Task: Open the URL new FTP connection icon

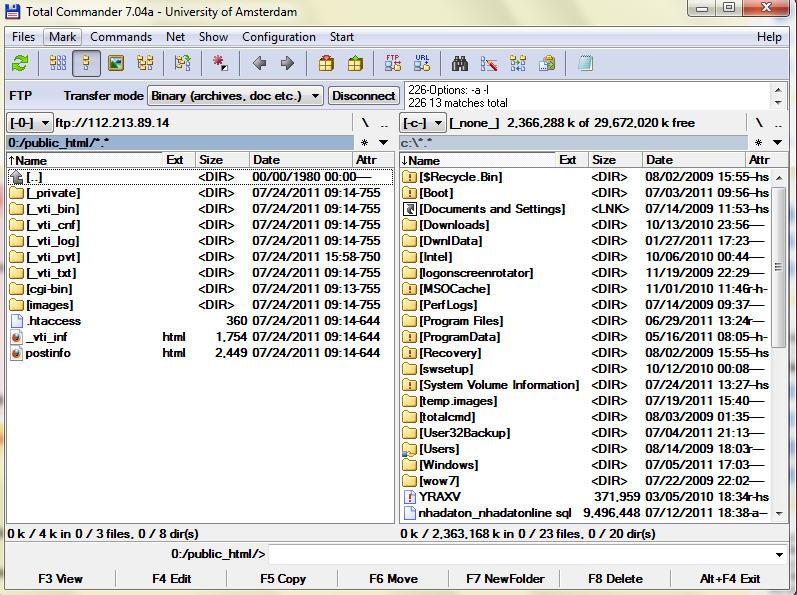Action: pyautogui.click(x=422, y=64)
